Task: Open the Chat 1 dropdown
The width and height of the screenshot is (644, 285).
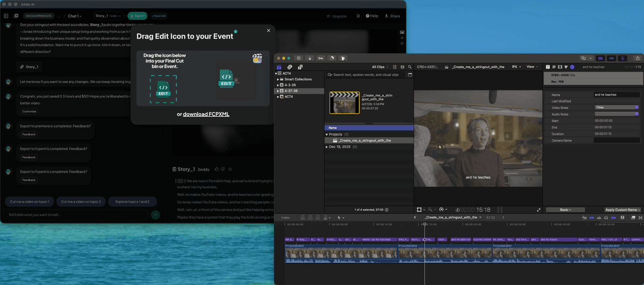Action: click(74, 16)
